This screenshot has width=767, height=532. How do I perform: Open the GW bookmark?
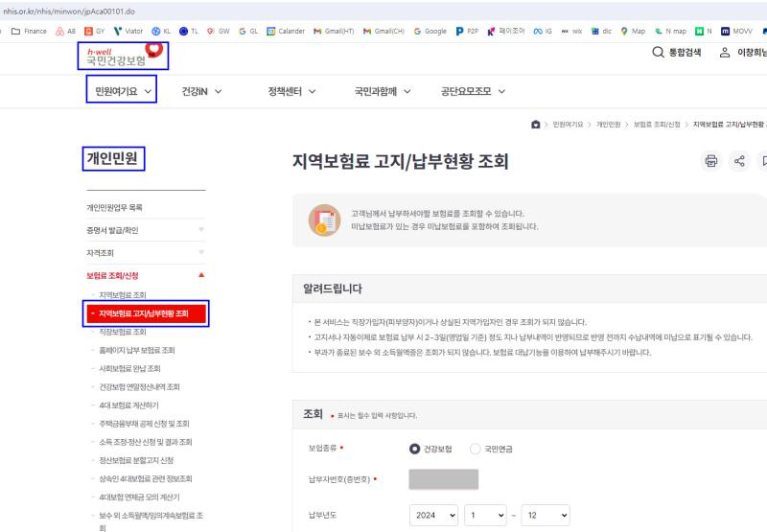coord(218,31)
